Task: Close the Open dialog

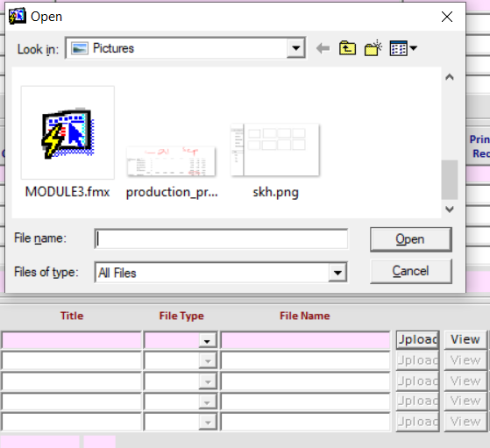Action: pyautogui.click(x=447, y=17)
